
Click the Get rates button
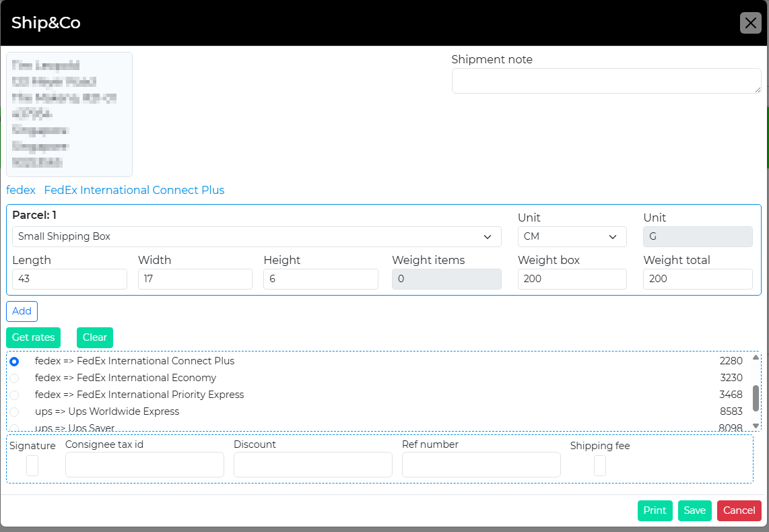(x=34, y=338)
